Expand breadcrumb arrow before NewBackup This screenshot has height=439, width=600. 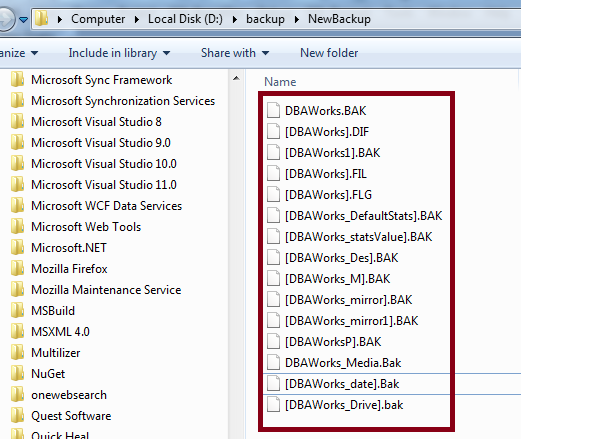coord(297,19)
